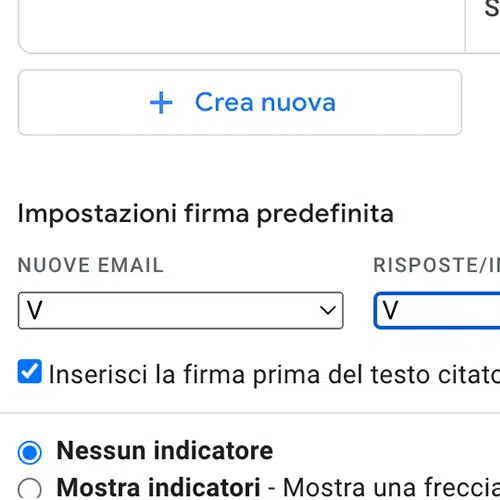Click the Nessun indicatore bold label
The width and height of the screenshot is (500, 500).
click(165, 450)
